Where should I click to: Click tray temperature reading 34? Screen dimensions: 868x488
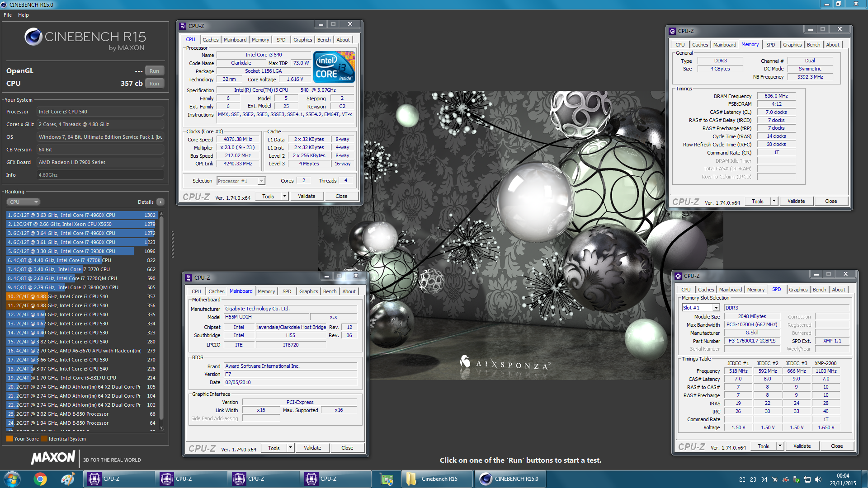[x=764, y=479]
